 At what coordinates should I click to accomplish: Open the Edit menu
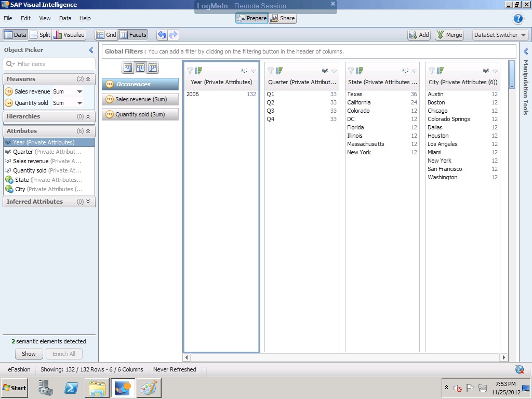[x=25, y=18]
